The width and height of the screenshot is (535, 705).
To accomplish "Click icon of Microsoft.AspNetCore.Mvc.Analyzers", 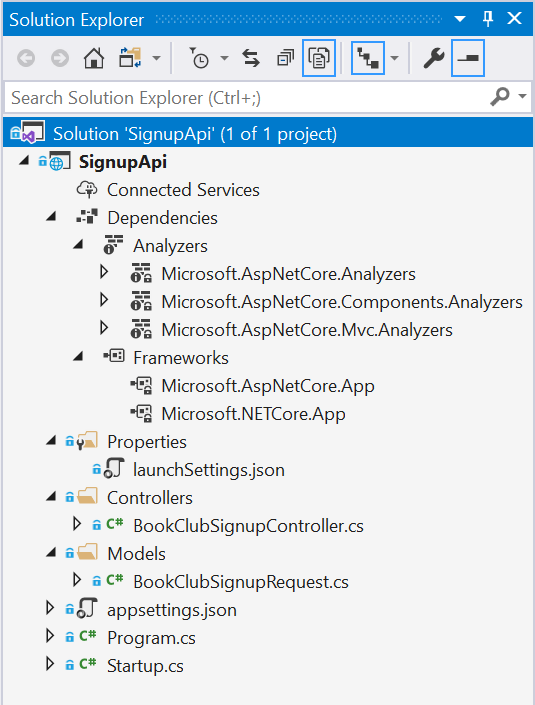I will pos(141,329).
